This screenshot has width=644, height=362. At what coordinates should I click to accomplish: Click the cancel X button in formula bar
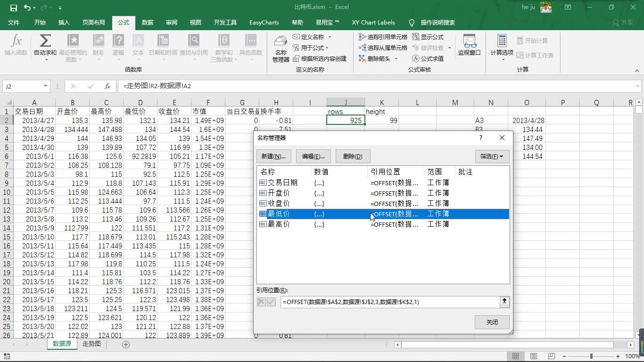(x=73, y=86)
